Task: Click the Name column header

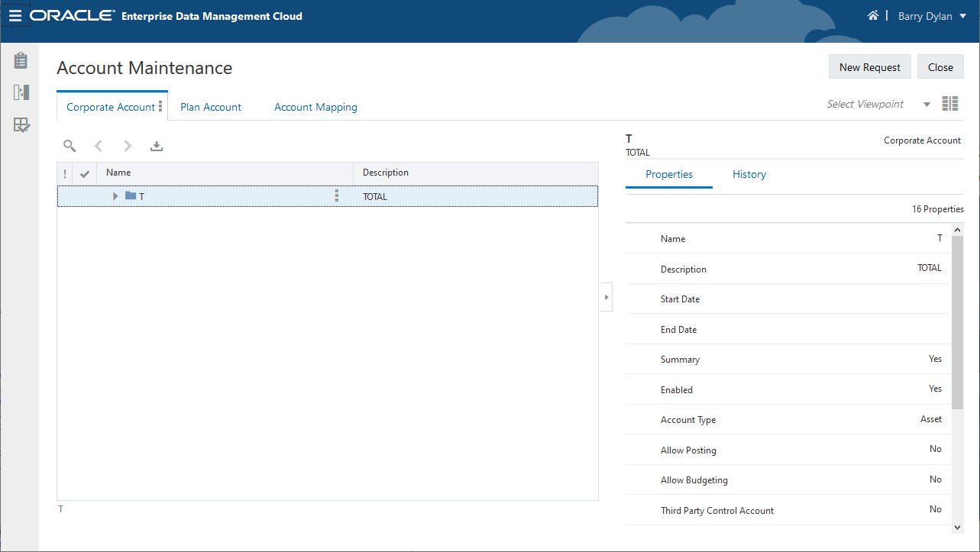Action: 118,173
